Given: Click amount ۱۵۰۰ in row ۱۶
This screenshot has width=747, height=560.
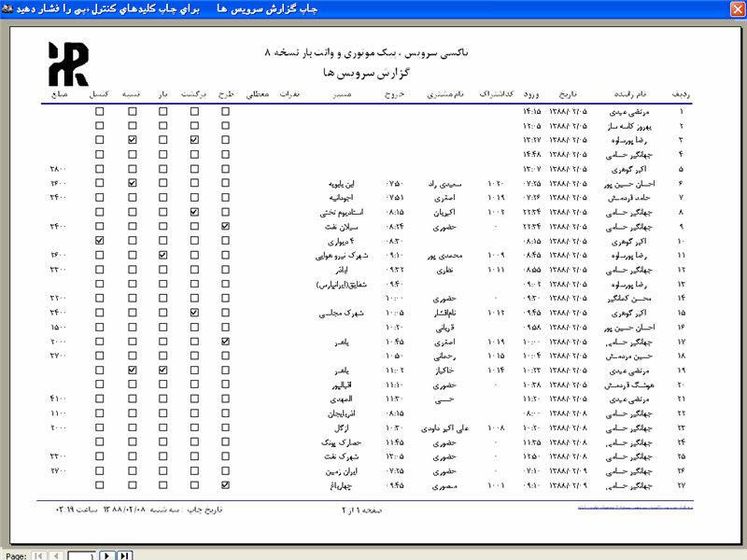Looking at the screenshot, I should (58, 328).
